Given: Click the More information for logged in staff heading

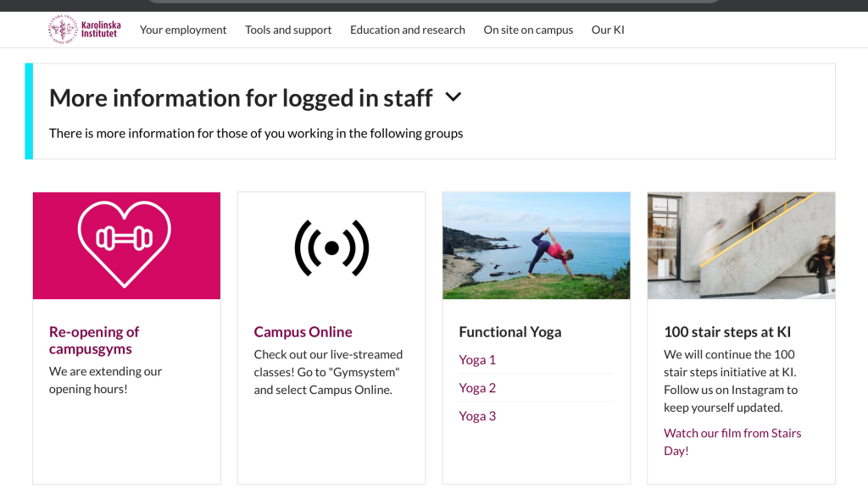Looking at the screenshot, I should pyautogui.click(x=240, y=98).
